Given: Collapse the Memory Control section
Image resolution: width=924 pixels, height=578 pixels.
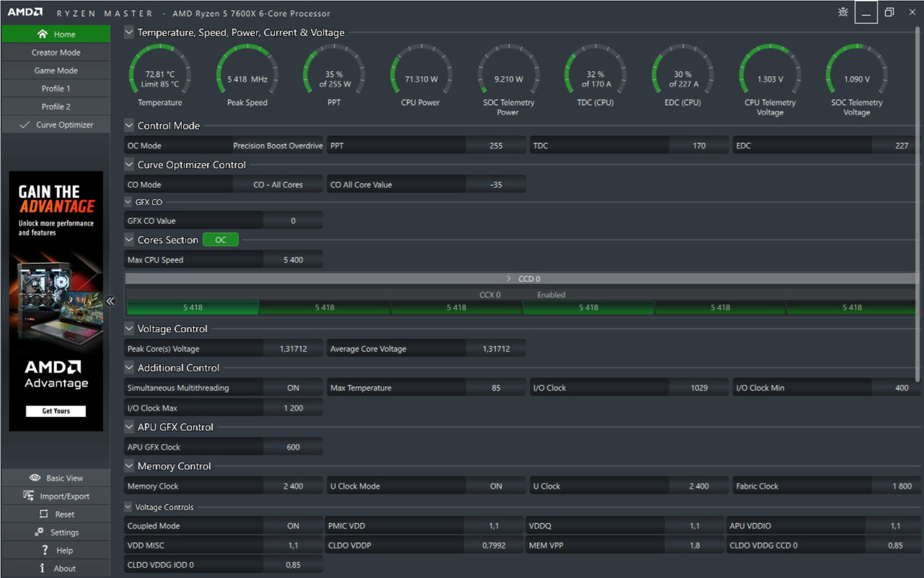Looking at the screenshot, I should pos(129,465).
